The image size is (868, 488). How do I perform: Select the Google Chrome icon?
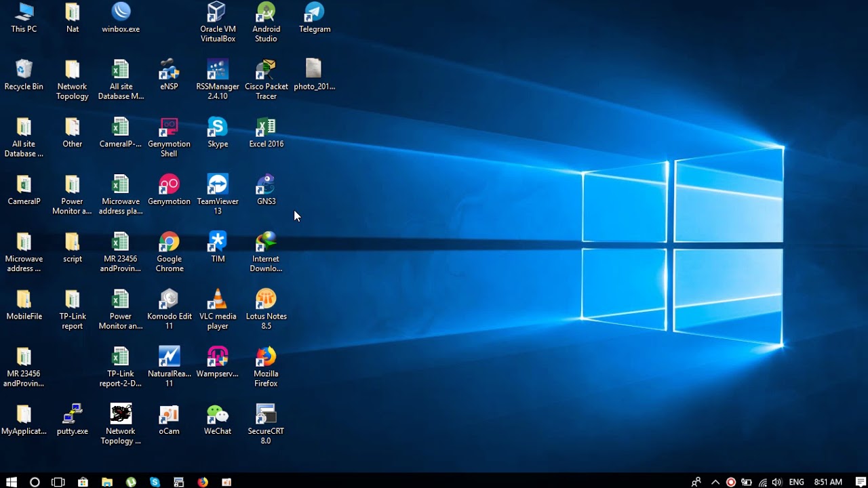(169, 252)
